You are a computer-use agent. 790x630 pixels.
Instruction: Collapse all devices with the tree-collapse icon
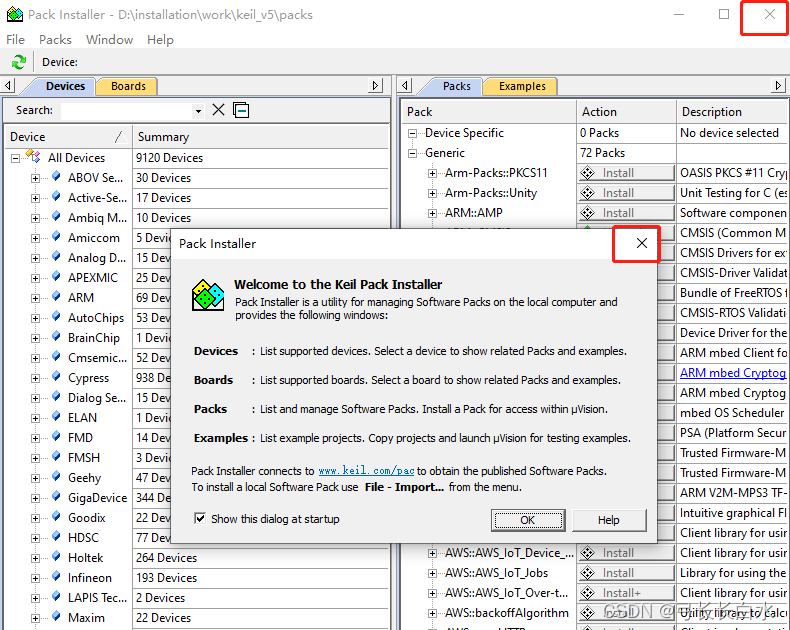(241, 110)
